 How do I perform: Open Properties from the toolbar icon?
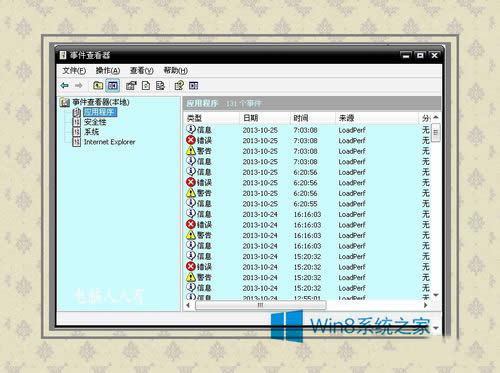(131, 86)
